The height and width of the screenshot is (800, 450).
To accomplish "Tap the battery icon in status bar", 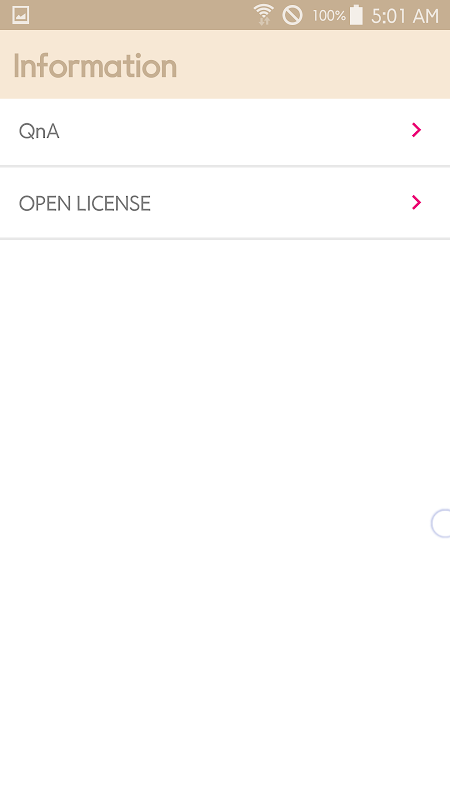I will (x=356, y=15).
